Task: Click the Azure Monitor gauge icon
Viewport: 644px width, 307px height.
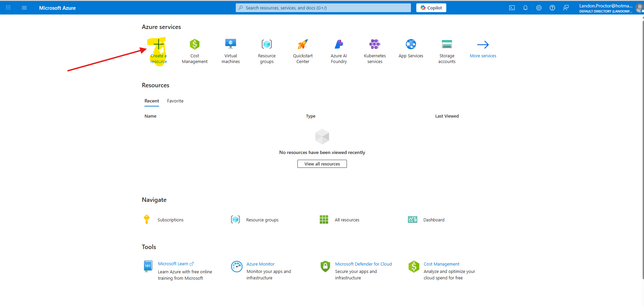Action: pos(237,267)
